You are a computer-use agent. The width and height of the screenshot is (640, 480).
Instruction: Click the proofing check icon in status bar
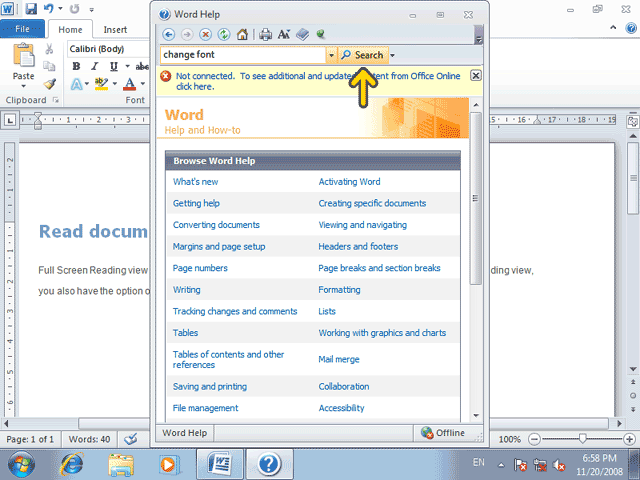point(131,440)
